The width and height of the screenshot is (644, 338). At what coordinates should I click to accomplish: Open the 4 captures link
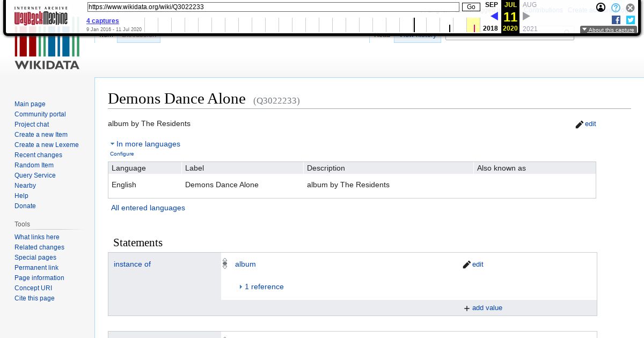(103, 21)
